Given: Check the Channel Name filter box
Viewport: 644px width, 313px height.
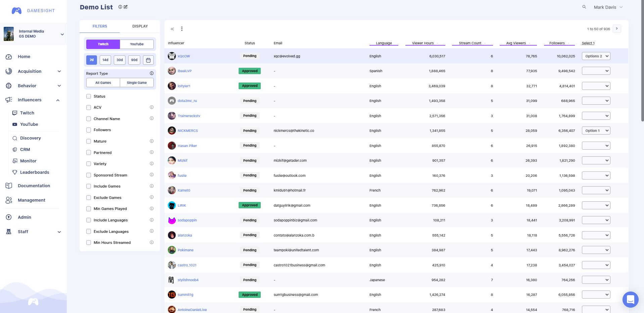Looking at the screenshot, I should coord(89,119).
